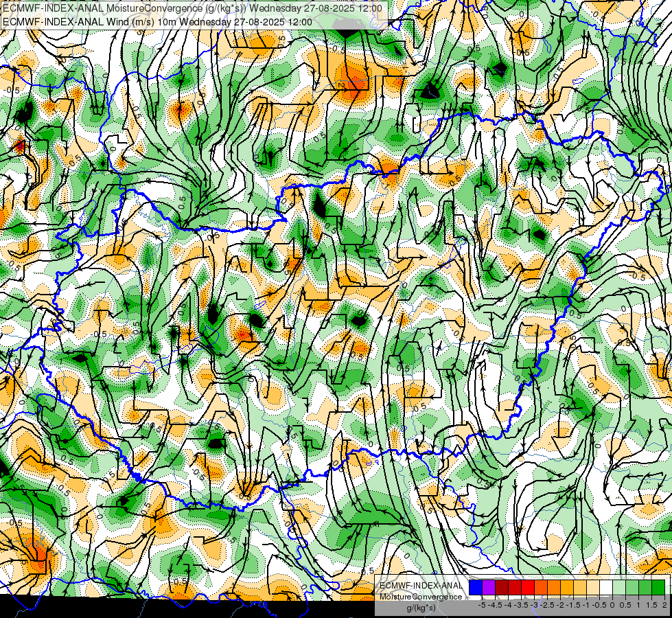Click the Wind (m/s) 10m title line

point(157,22)
